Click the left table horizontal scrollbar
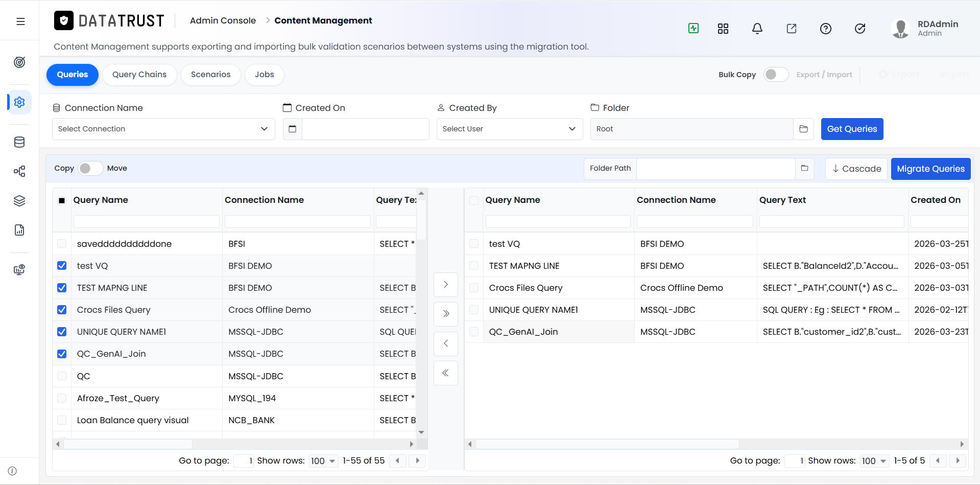This screenshot has width=980, height=485. [128, 444]
